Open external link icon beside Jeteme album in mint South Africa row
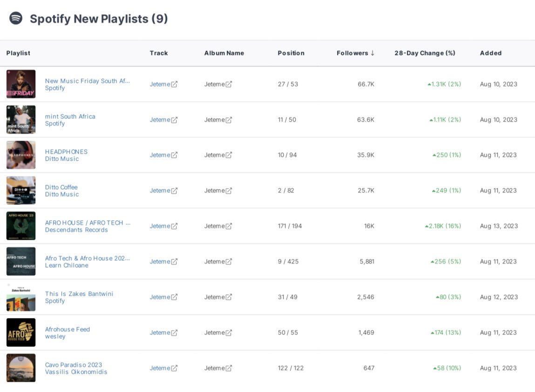Image resolution: width=535 pixels, height=392 pixels. click(229, 120)
